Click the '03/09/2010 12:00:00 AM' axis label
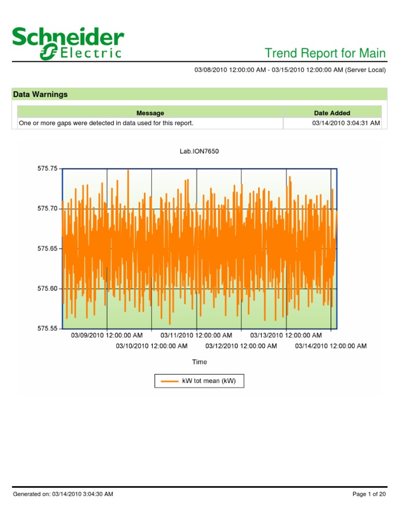 (107, 335)
